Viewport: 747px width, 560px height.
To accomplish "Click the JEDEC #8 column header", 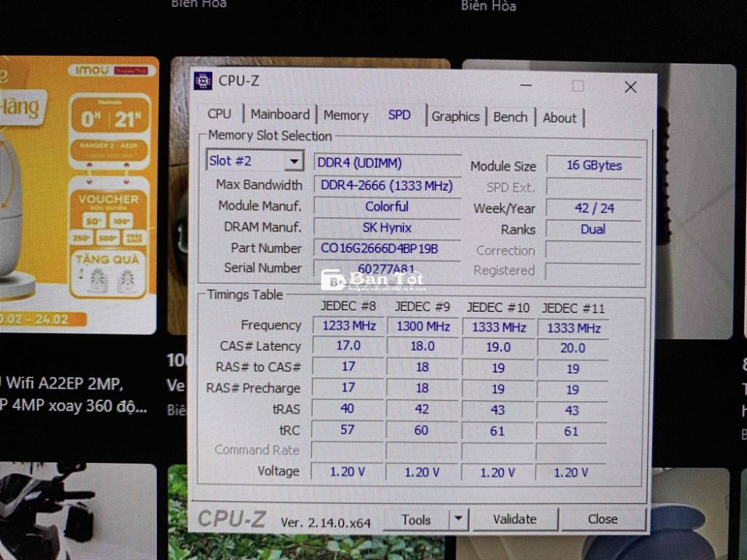I will pos(348,305).
